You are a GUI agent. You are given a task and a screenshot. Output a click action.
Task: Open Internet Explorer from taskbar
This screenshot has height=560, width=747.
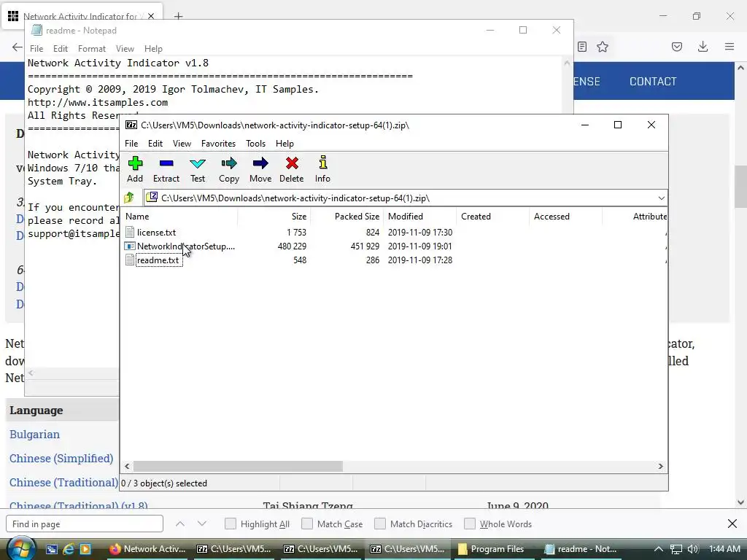click(x=69, y=549)
